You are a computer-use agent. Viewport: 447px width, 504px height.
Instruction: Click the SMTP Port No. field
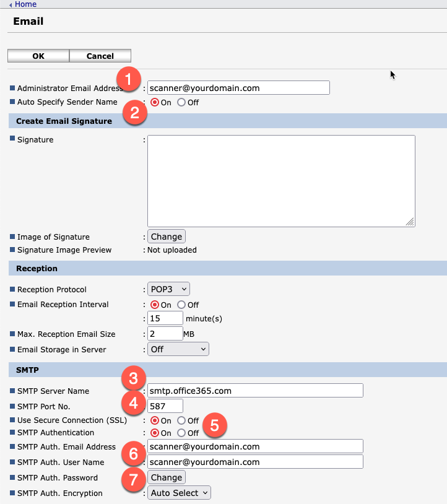(x=165, y=406)
